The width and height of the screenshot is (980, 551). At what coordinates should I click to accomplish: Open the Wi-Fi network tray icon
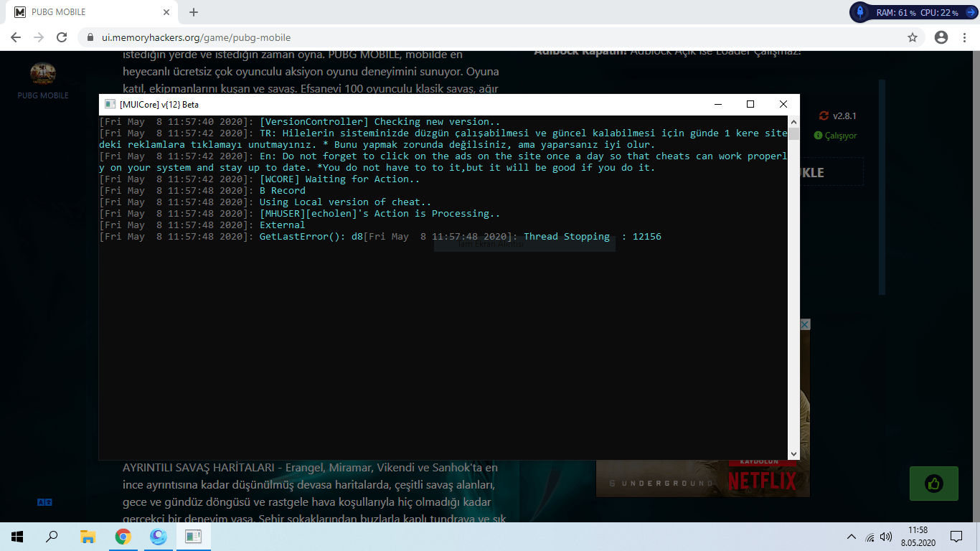point(870,537)
